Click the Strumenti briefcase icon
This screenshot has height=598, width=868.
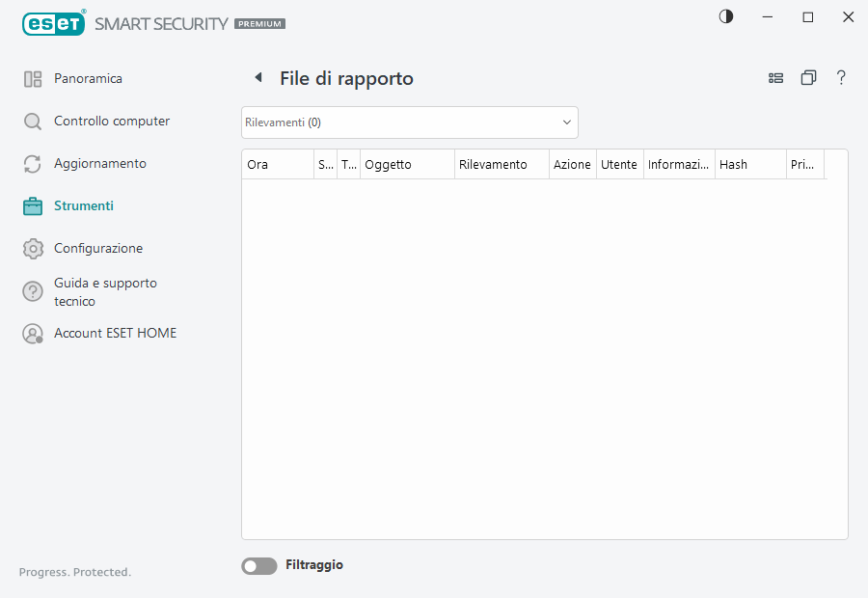pos(33,206)
